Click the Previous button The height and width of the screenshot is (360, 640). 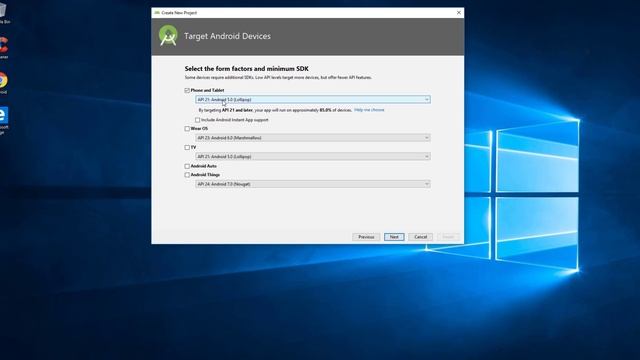pyautogui.click(x=366, y=237)
